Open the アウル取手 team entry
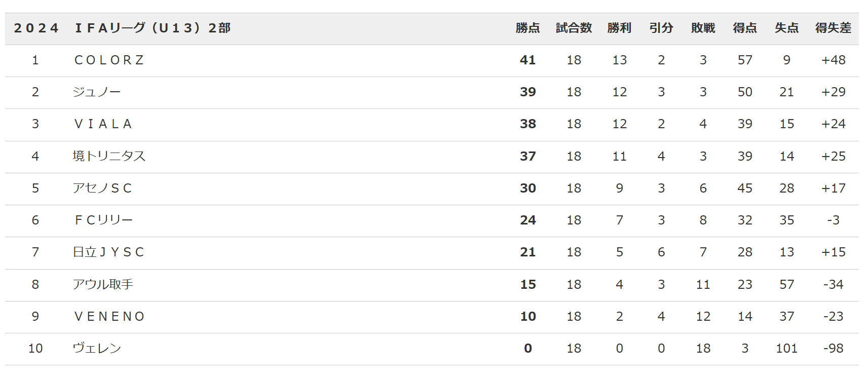This screenshot has height=377, width=868. [x=103, y=284]
